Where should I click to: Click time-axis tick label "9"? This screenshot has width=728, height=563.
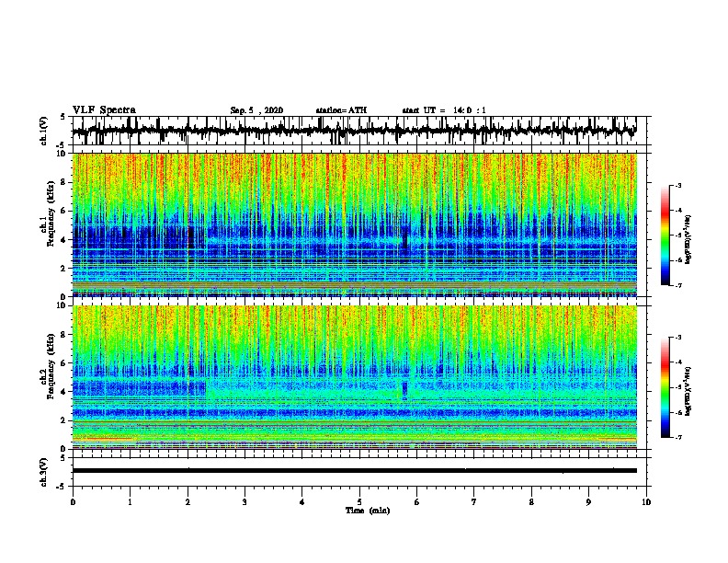tap(588, 501)
